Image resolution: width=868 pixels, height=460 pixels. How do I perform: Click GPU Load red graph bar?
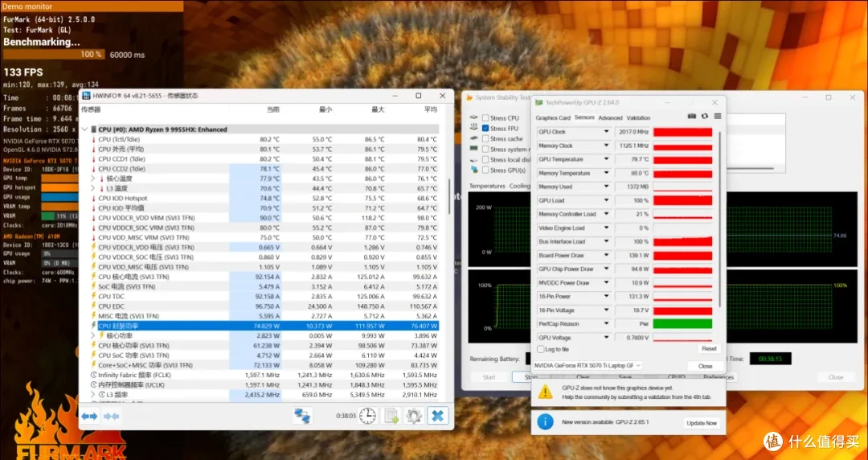(x=682, y=200)
